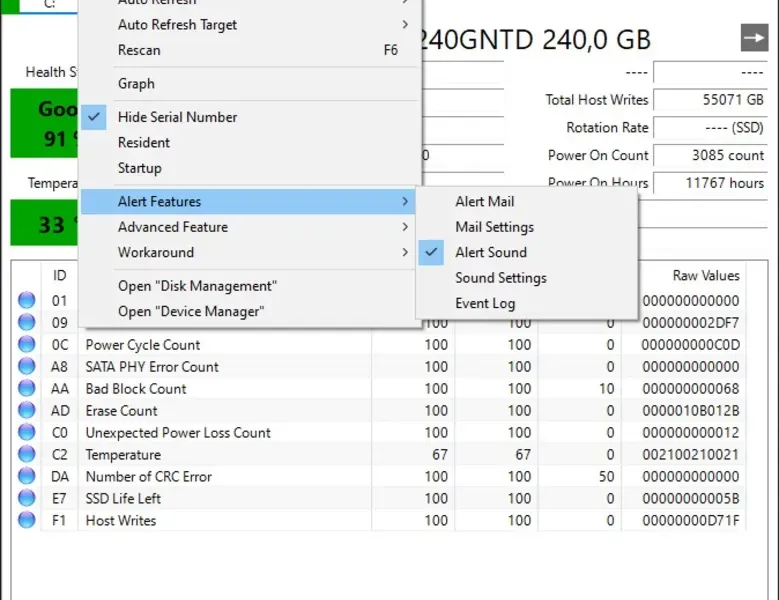The width and height of the screenshot is (779, 600).
Task: Click status orb for SSD Life Left
Action: [26, 498]
